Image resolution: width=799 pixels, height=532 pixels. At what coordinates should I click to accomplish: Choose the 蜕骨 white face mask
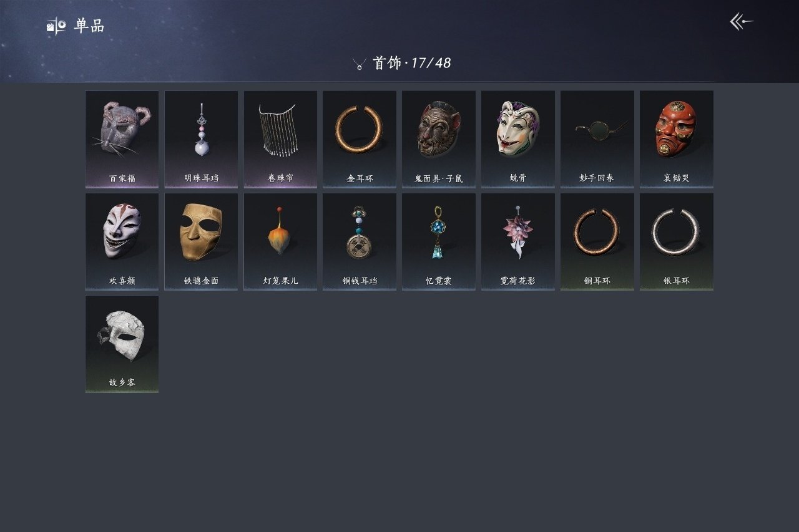click(518, 139)
